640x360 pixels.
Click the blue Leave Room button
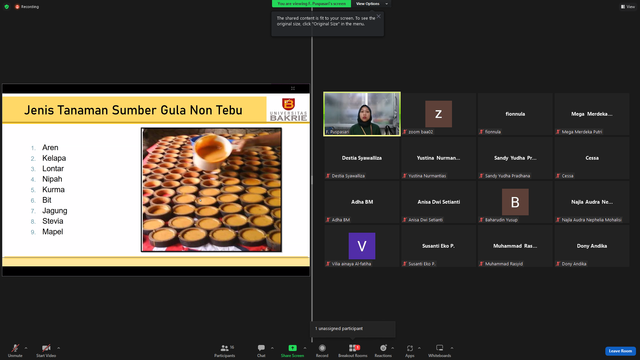pos(620,351)
